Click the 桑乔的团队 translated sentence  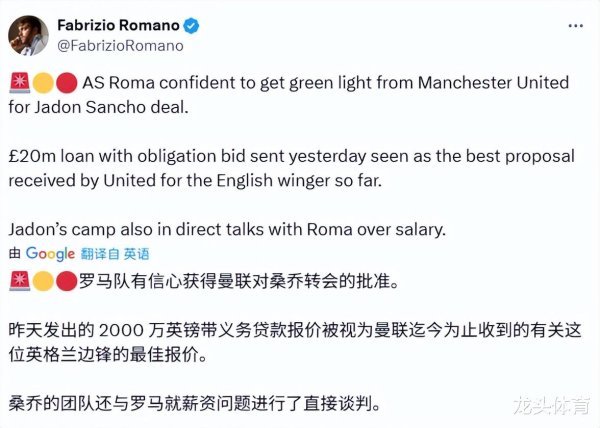(195, 403)
